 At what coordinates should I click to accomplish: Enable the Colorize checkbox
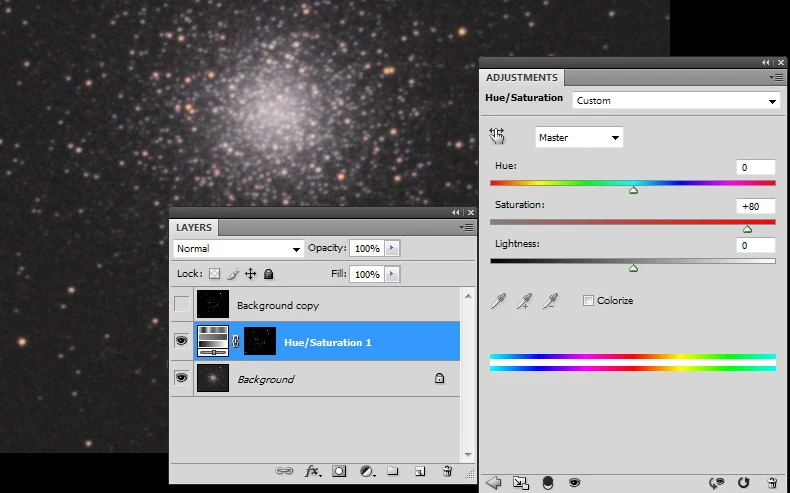coord(588,300)
